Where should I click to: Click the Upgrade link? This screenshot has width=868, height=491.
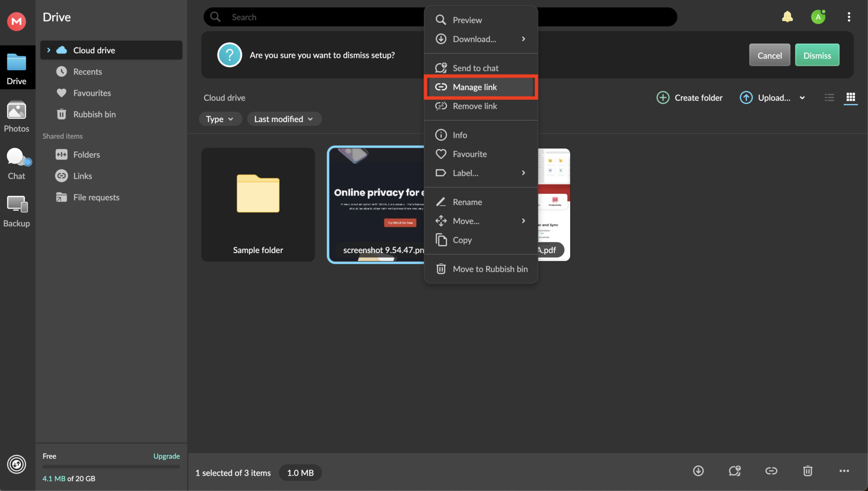click(166, 456)
